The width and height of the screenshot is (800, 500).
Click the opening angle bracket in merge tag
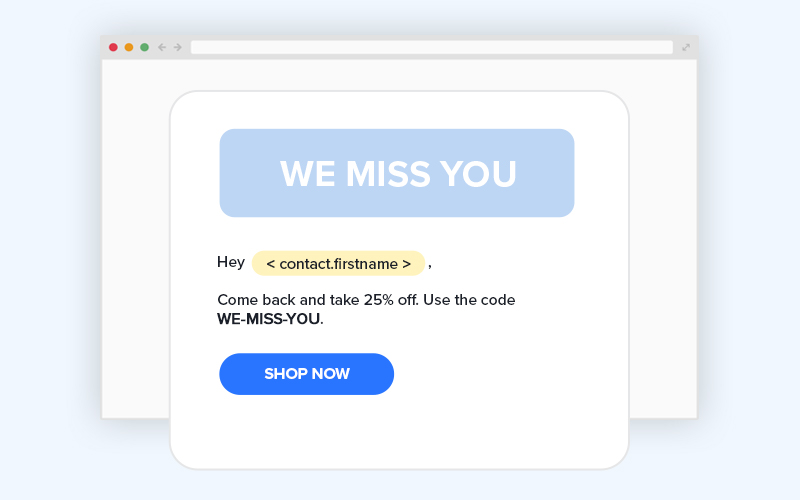click(270, 264)
